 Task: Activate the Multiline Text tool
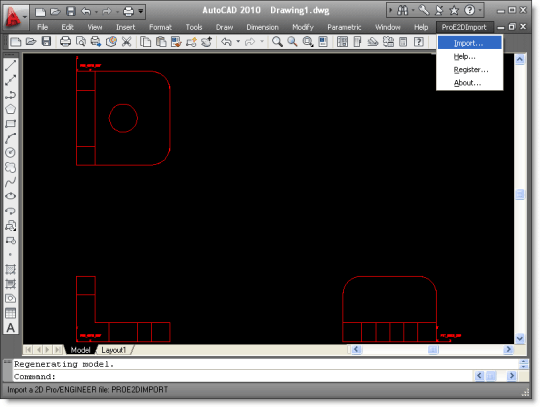tap(11, 328)
